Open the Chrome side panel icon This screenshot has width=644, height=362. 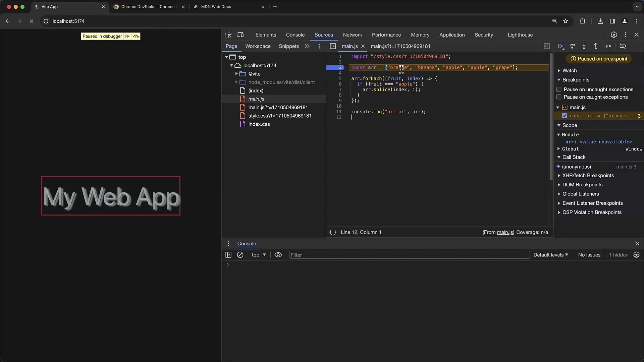pyautogui.click(x=612, y=21)
